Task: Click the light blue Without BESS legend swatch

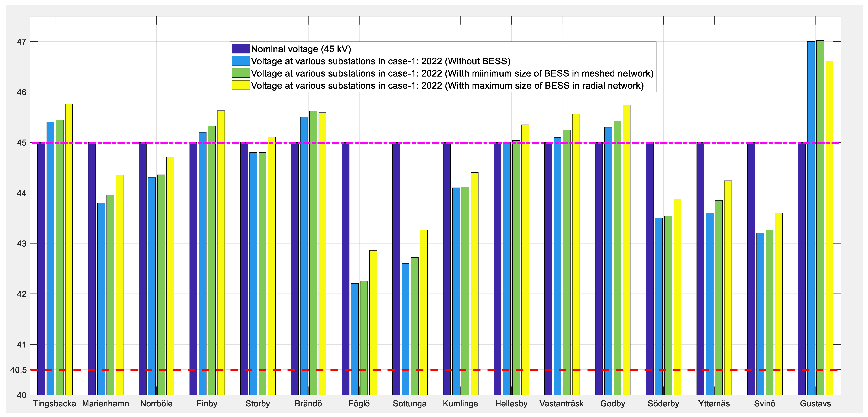Action: pos(241,61)
